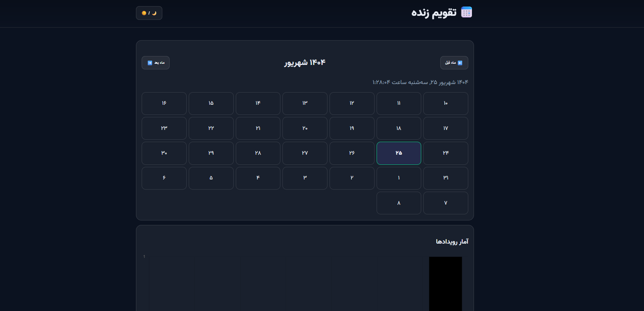This screenshot has height=311, width=644.
Task: Select day ۱۱ (11) in the calendar
Action: [399, 104]
